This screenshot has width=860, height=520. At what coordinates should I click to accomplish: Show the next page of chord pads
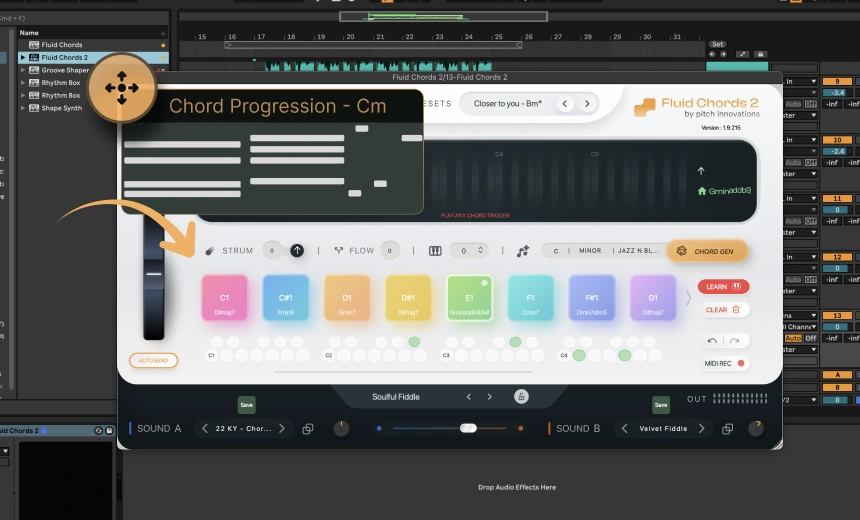click(688, 298)
